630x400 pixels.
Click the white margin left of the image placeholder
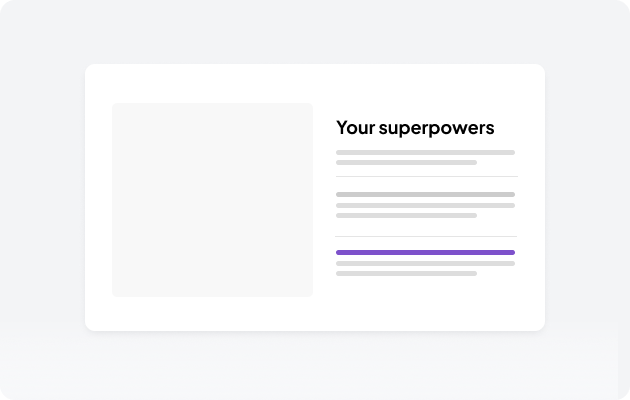pyautogui.click(x=98, y=200)
